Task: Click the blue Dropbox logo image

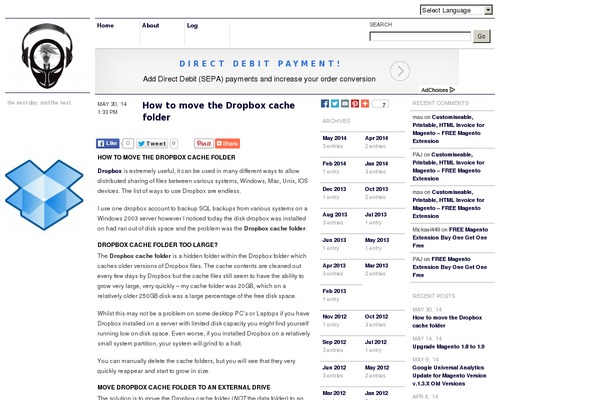Action: 44,194
